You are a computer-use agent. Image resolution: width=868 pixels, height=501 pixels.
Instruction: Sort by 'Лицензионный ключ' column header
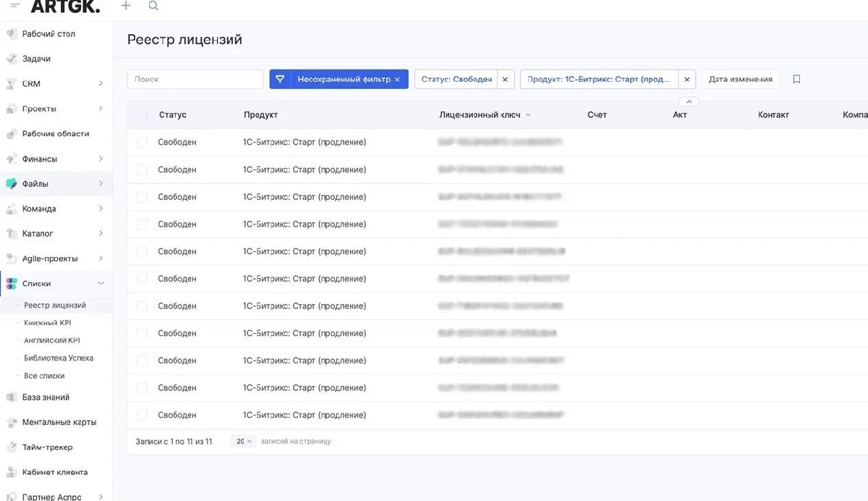480,115
